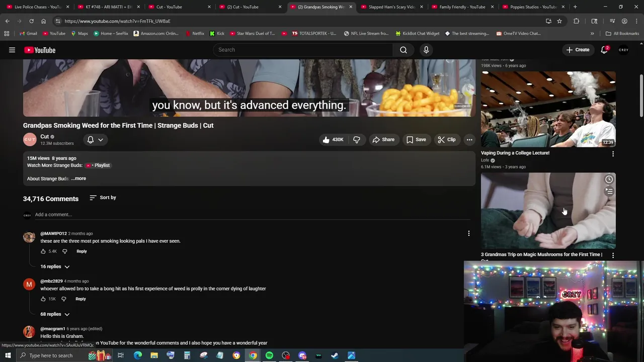Open a new browser tab

point(575,7)
